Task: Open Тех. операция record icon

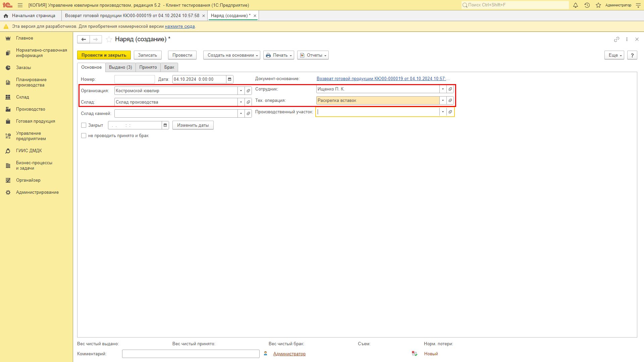Action: [450, 101]
